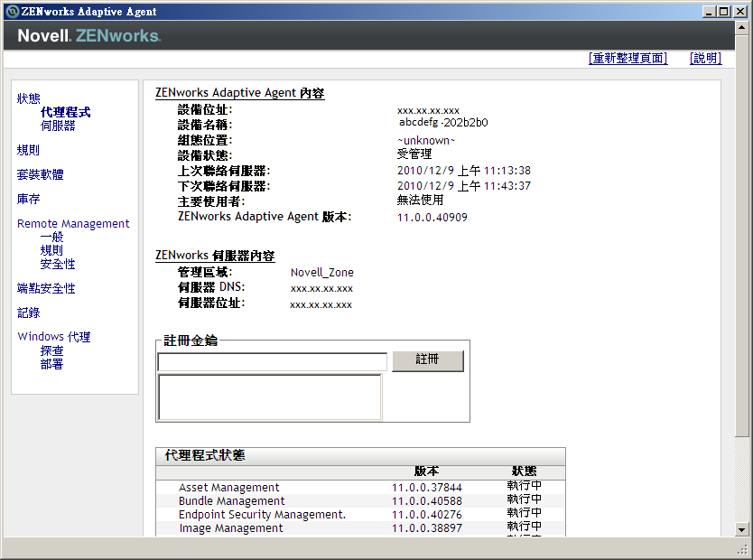Viewport: 753px width, 560px height.
Task: Click the ZENworks 伺服器內容 heading
Action: [215, 255]
